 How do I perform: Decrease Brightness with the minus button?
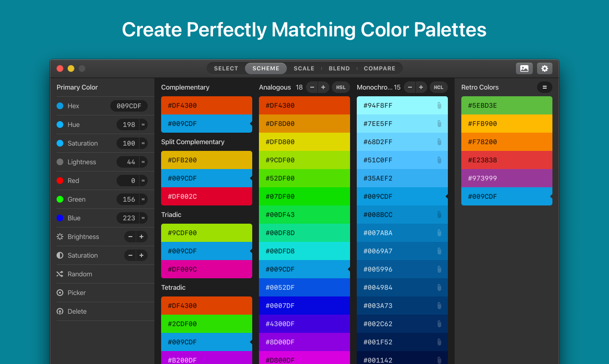point(130,237)
